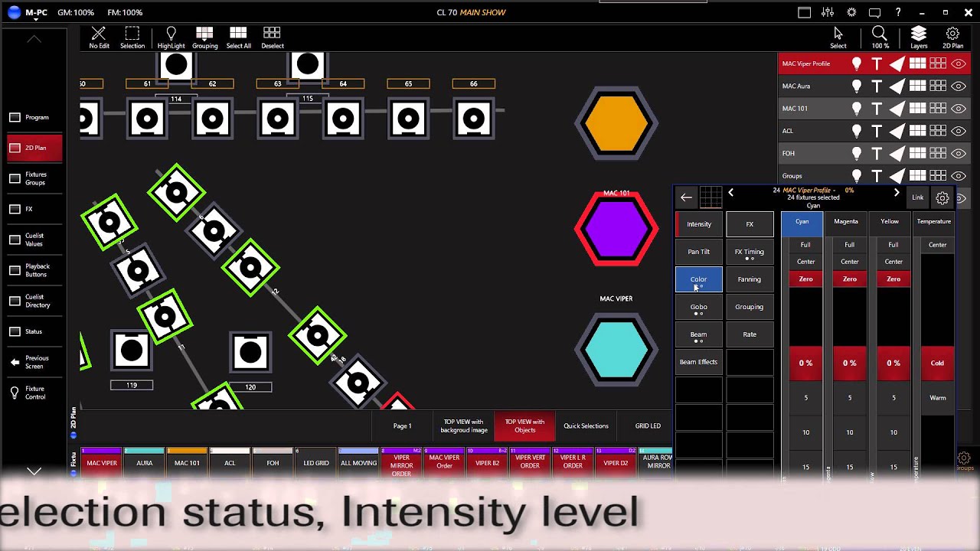Image resolution: width=980 pixels, height=551 pixels.
Task: Turn on HighLight bulb tool
Action: pyautogui.click(x=171, y=37)
